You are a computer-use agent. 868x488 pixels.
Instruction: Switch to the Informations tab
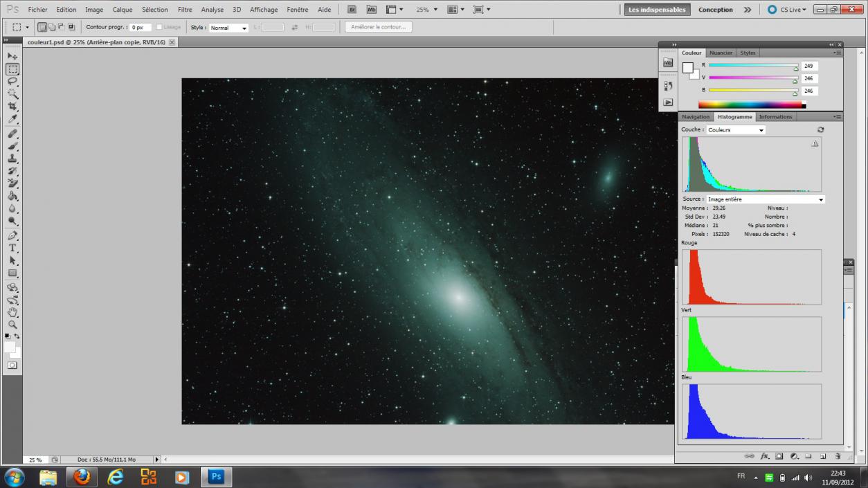pyautogui.click(x=775, y=117)
